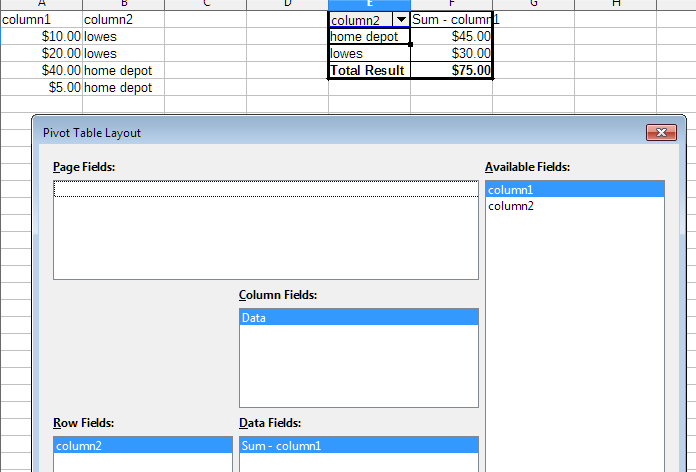
Task: Select highlighted column header E
Action: tap(369, 4)
